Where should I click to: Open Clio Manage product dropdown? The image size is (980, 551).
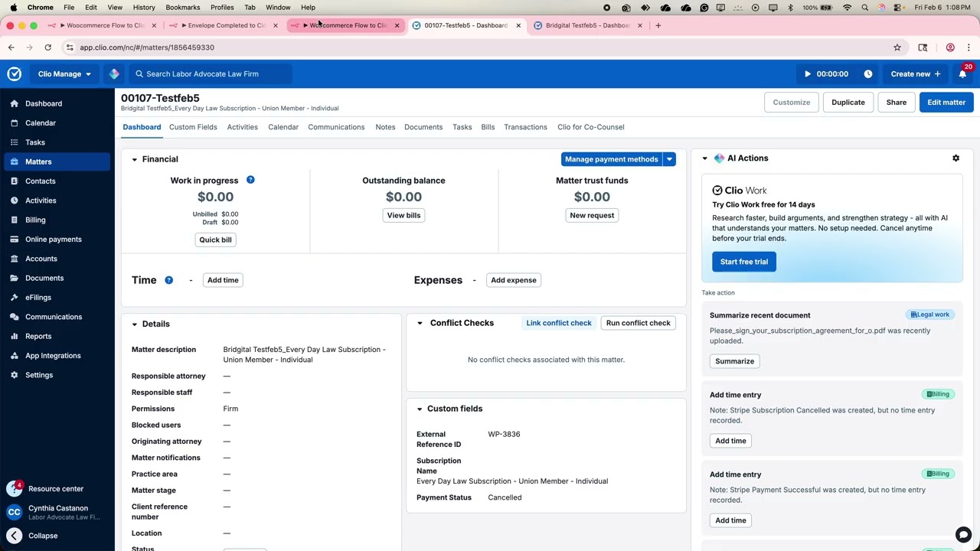(x=64, y=74)
